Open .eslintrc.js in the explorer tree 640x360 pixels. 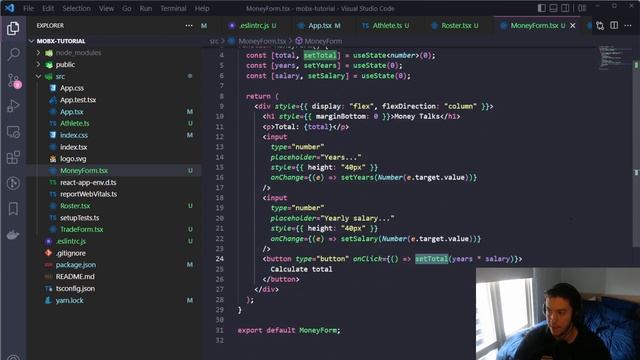coord(71,241)
